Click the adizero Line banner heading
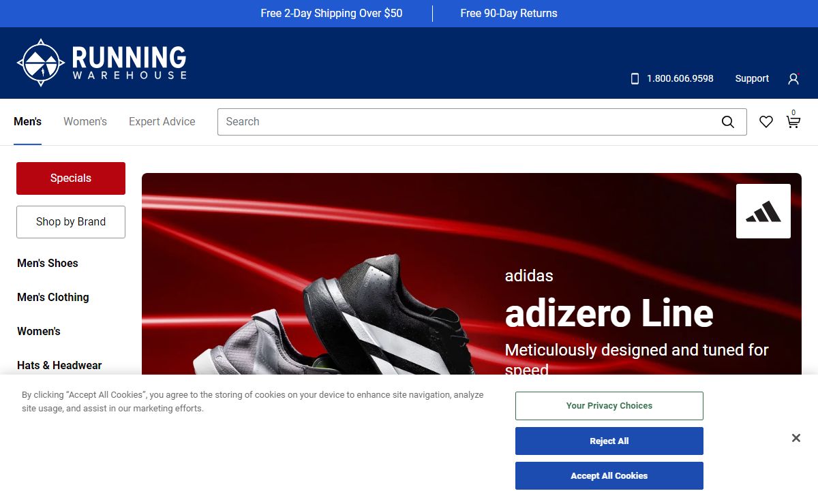This screenshot has width=818, height=504. [609, 314]
